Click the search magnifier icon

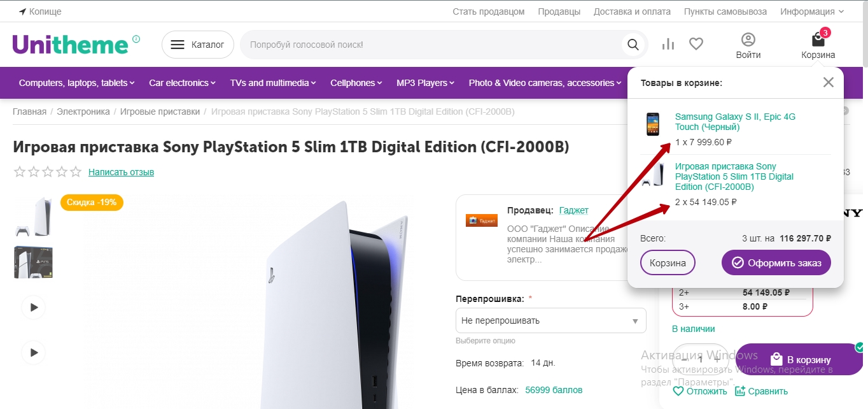click(633, 45)
